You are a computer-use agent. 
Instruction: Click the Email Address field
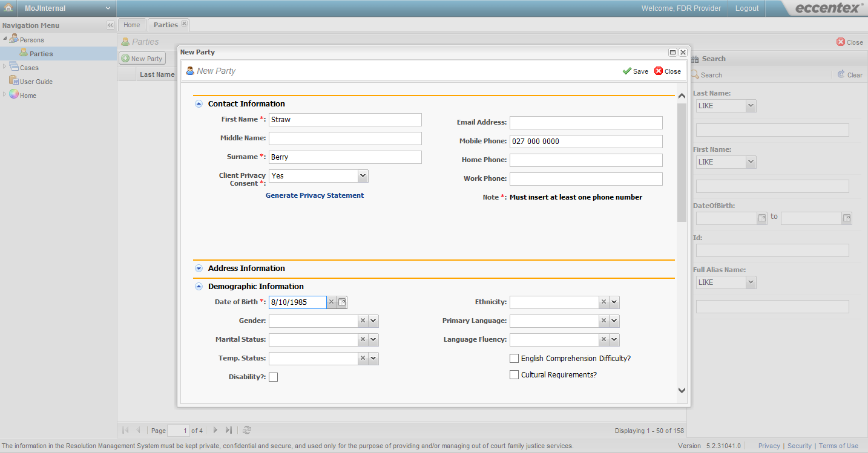(586, 123)
